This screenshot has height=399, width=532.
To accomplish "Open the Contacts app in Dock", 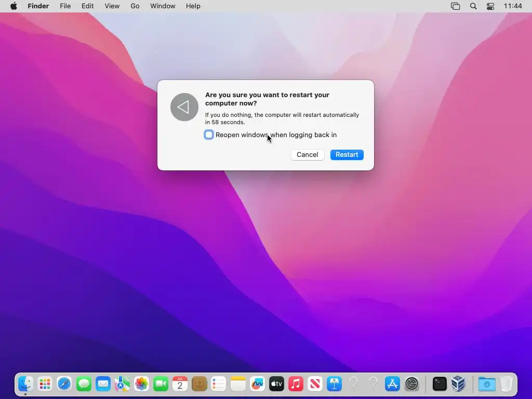I will pos(199,384).
